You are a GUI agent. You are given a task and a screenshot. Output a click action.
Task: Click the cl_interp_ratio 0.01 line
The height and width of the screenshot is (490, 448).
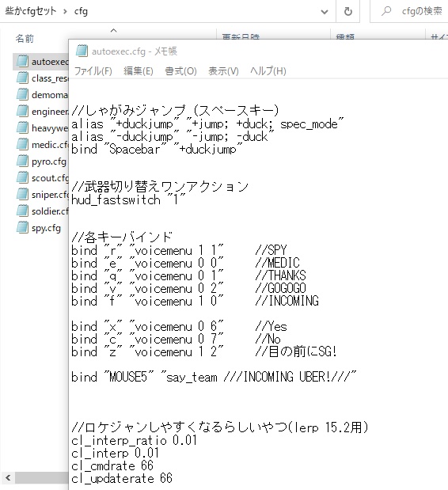coord(134,440)
